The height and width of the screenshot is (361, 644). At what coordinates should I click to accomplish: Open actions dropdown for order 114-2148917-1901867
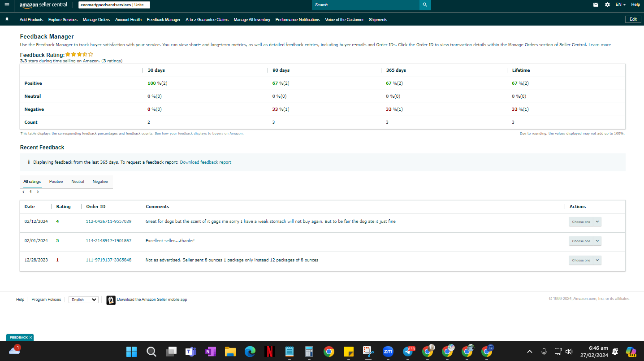coord(585,241)
